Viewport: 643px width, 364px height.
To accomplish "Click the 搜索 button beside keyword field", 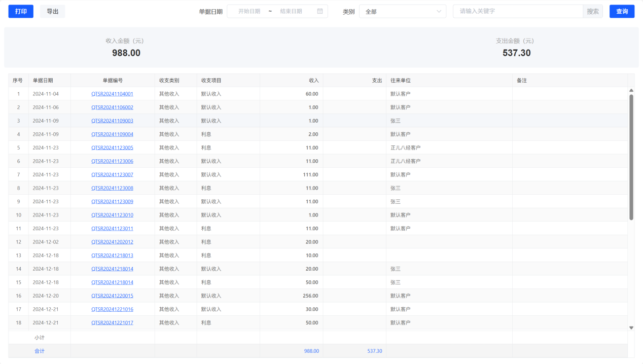I will [x=593, y=11].
